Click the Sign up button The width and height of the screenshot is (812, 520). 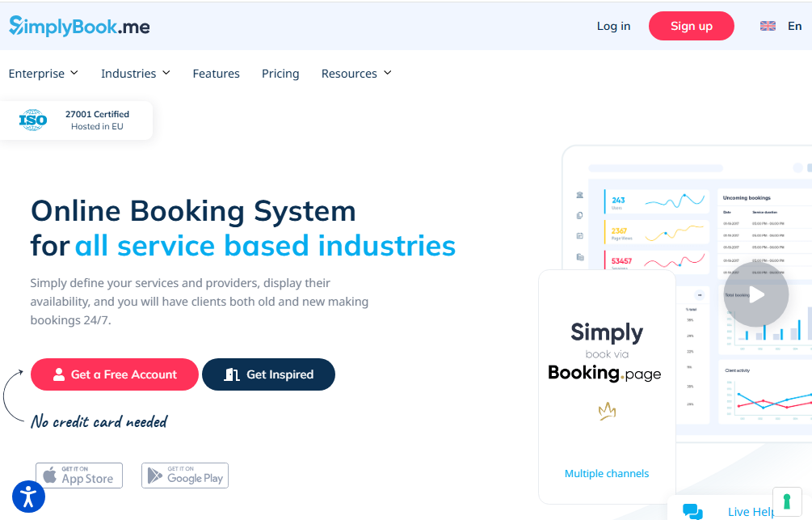691,26
